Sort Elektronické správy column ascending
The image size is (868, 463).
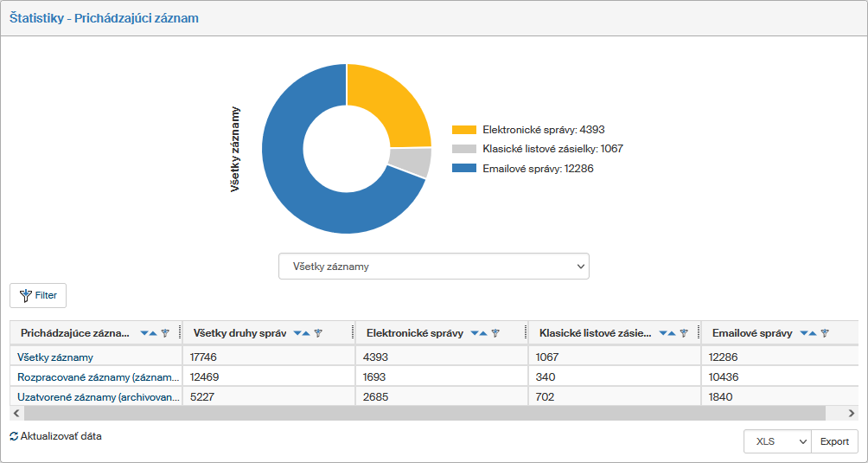pos(484,333)
